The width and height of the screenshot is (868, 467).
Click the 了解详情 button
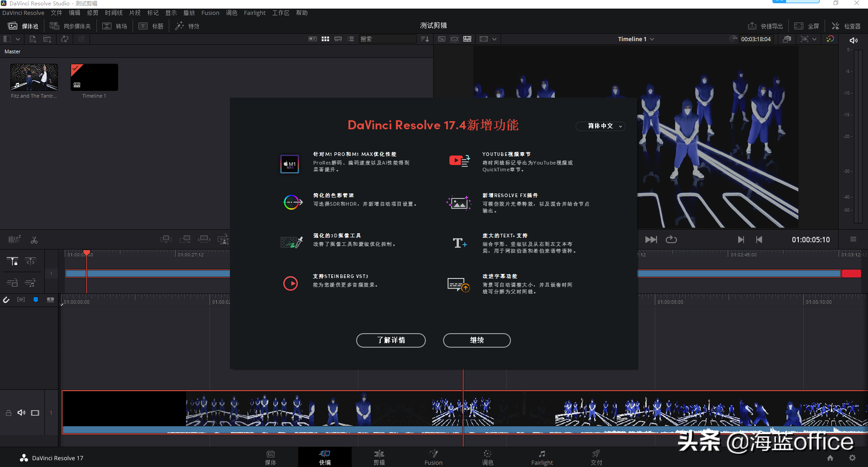391,340
